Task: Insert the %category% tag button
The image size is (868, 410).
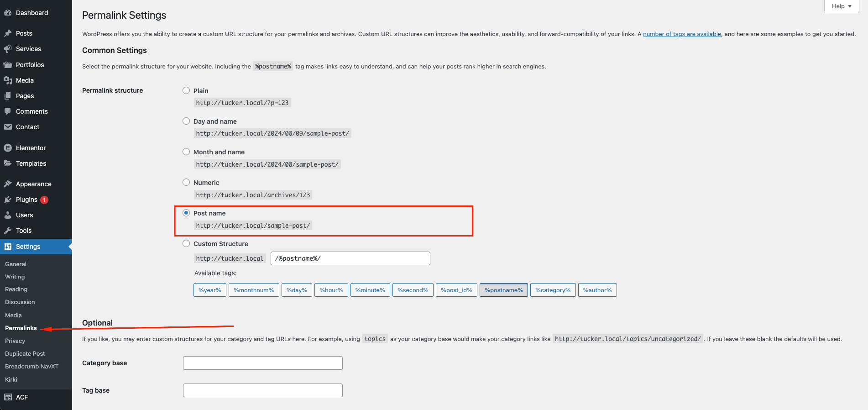Action: pos(553,290)
